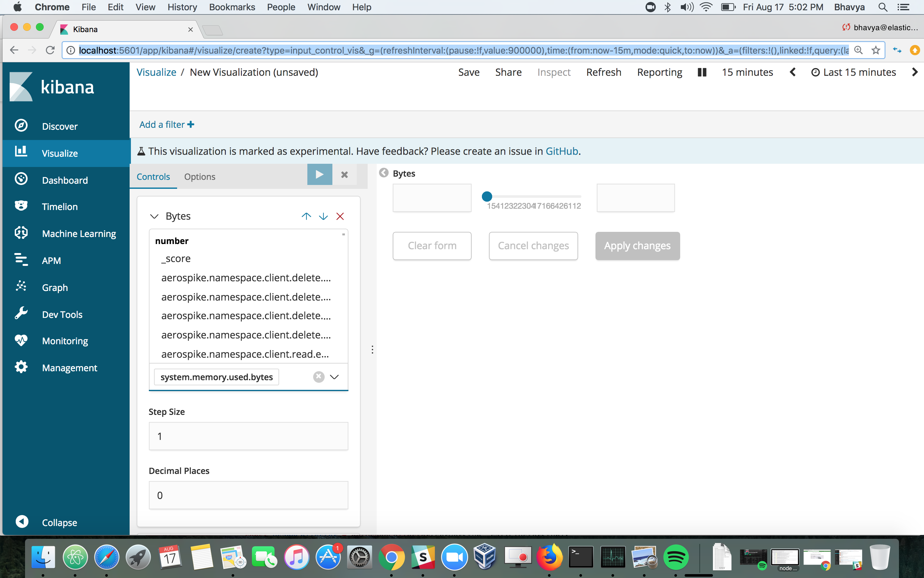Screen dimensions: 924x578
Task: Clear the system.memory.used.bytes field selection
Action: 319,377
